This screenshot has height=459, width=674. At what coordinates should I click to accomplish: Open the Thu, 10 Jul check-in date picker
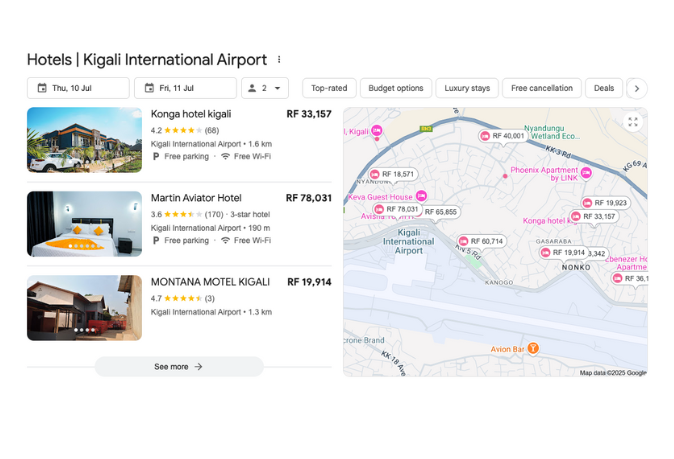78,88
